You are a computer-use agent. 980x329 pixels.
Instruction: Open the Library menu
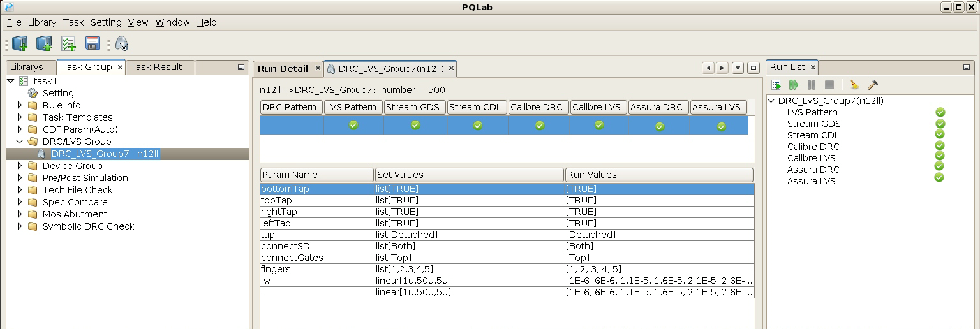click(x=41, y=22)
